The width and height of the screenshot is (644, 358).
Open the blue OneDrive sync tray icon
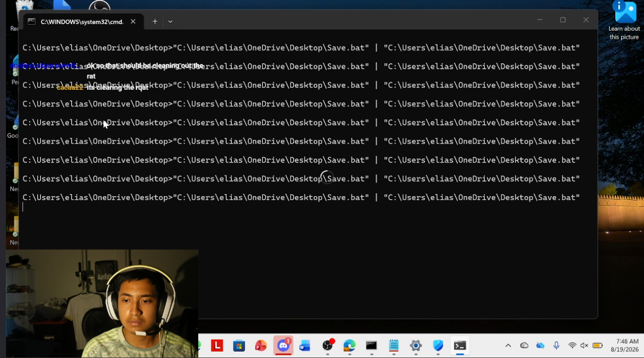[540, 346]
